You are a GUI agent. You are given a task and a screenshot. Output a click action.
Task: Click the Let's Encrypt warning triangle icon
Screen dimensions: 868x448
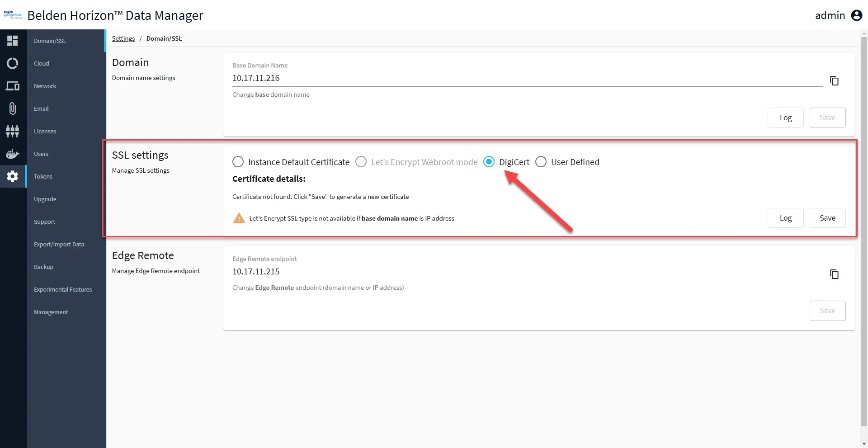pyautogui.click(x=239, y=218)
